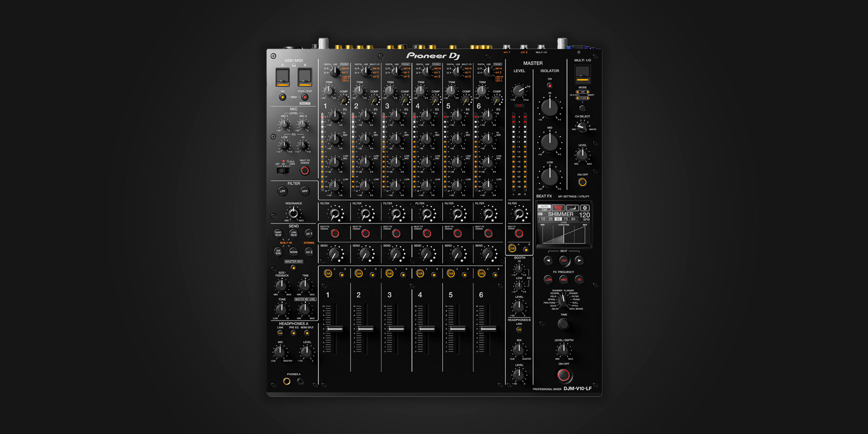This screenshot has width=868, height=434.
Task: Toggle Headphones A MONO SPLIT button
Action: [x=307, y=333]
